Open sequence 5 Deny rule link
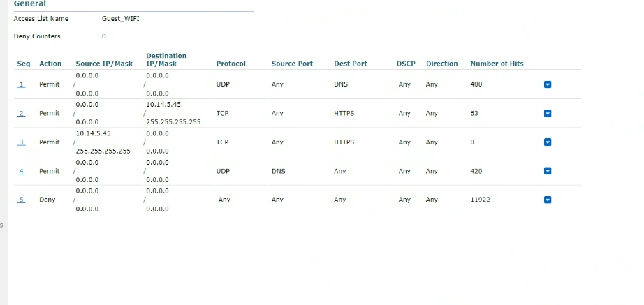The image size is (644, 305). (x=21, y=200)
